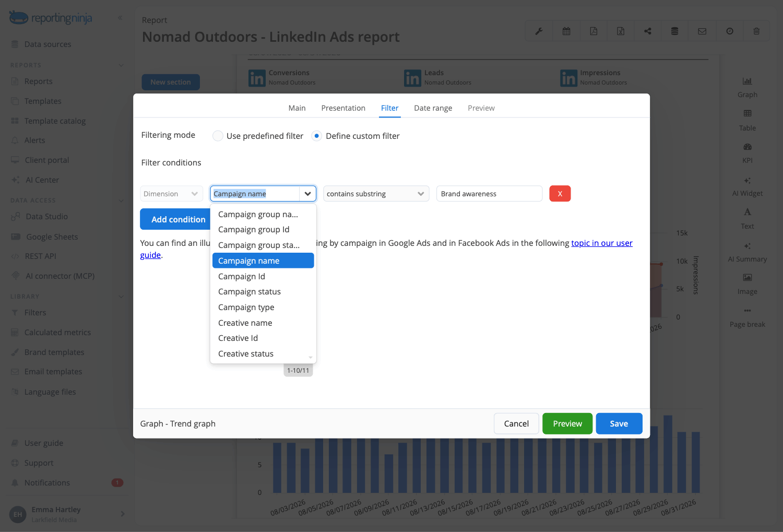783x532 pixels.
Task: Add an AI Summary widget
Action: click(x=748, y=252)
